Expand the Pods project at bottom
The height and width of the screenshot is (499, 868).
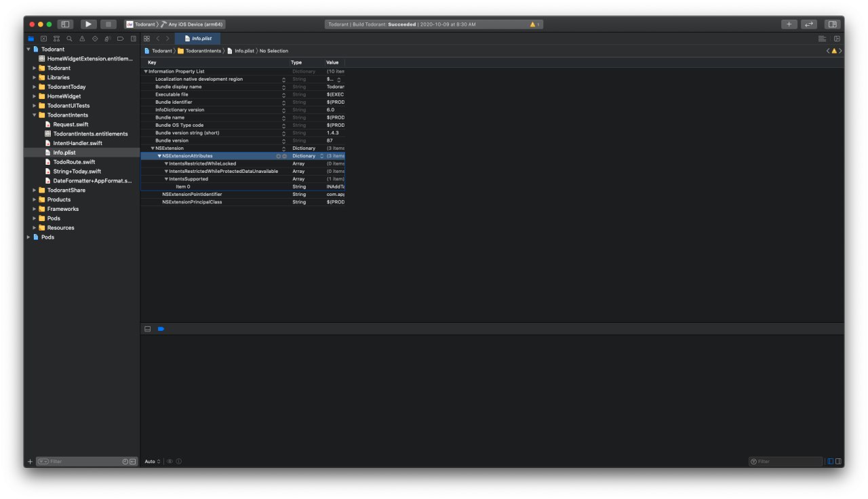(28, 237)
